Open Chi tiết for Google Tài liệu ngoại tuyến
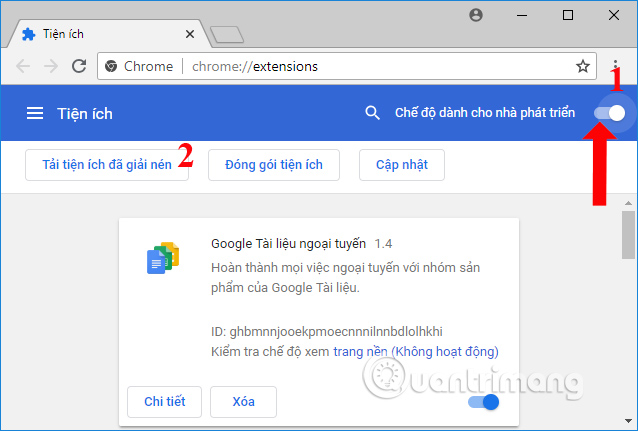The width and height of the screenshot is (638, 431). pos(164,402)
